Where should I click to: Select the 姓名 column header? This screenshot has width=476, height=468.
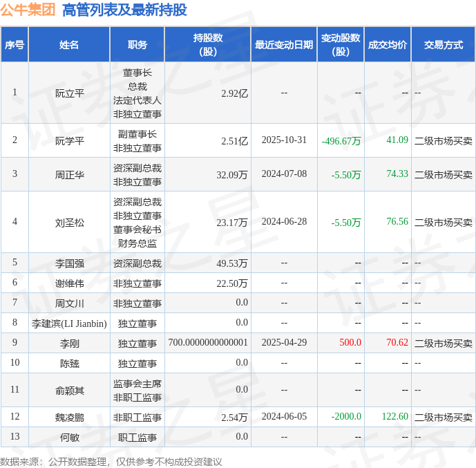click(69, 45)
